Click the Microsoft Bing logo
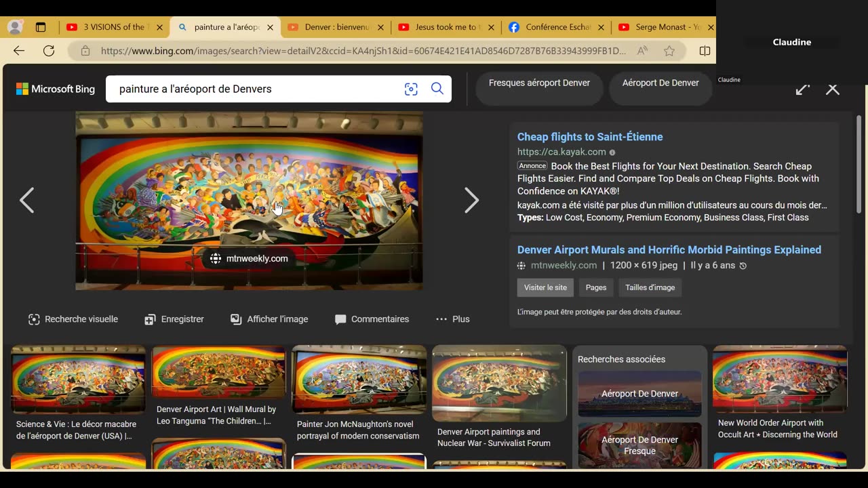The height and width of the screenshot is (488, 868). (x=56, y=89)
